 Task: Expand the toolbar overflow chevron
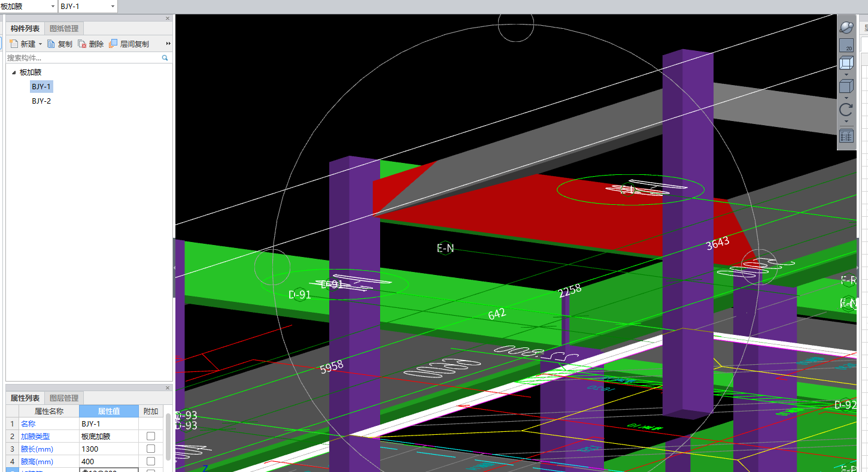(x=168, y=44)
